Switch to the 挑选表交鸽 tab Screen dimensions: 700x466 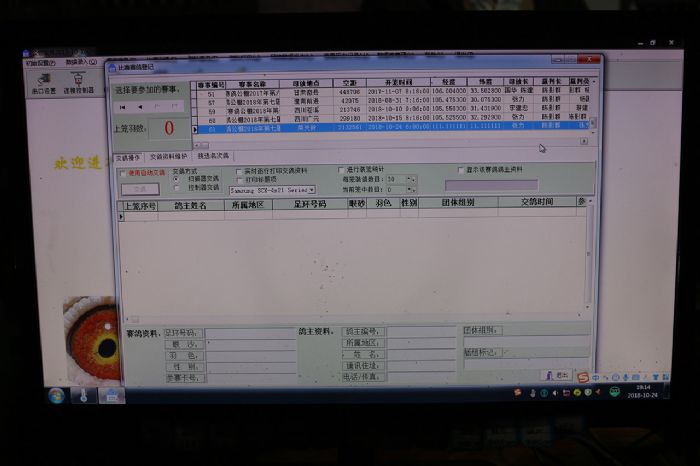(212, 157)
